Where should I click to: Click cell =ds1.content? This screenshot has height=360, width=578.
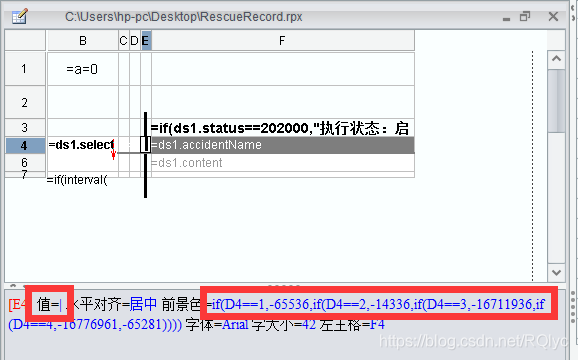[x=282, y=162]
